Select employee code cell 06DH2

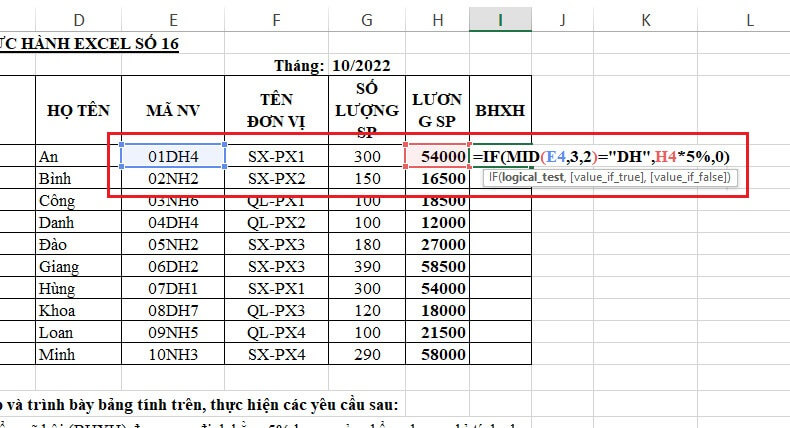[173, 266]
